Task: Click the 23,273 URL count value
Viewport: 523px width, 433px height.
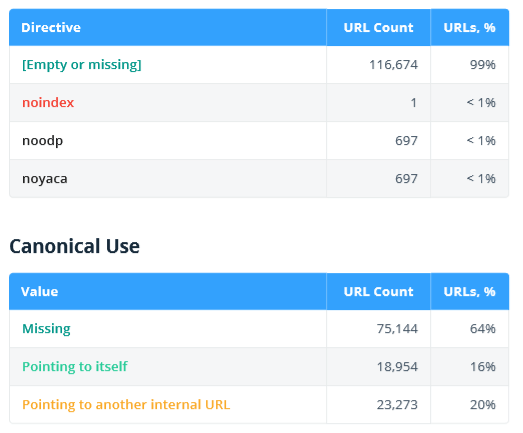Action: pyautogui.click(x=397, y=405)
